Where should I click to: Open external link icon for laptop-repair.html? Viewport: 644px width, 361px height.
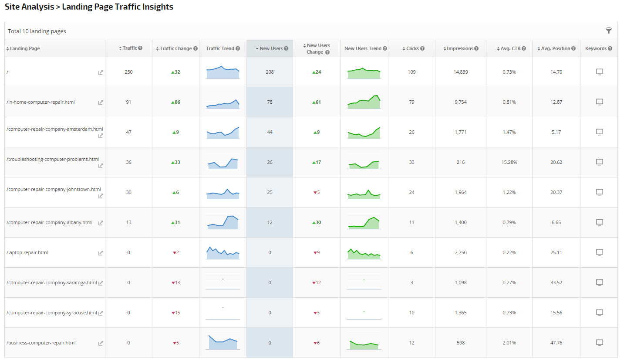click(101, 253)
